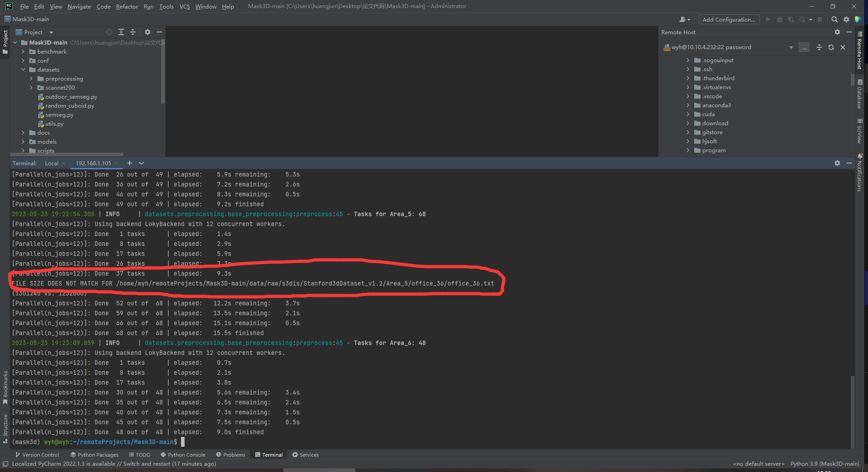Click the Add Configuration button

tap(729, 19)
